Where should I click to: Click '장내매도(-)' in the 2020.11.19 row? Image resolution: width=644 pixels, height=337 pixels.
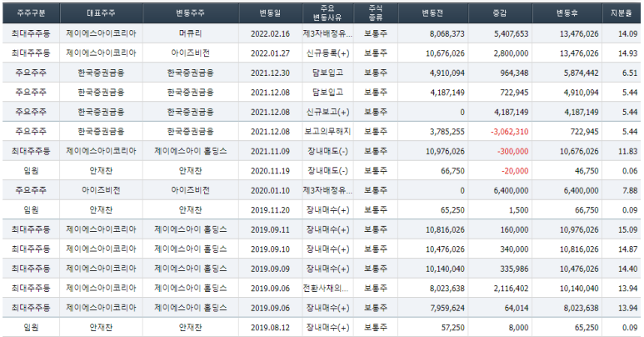(x=327, y=171)
